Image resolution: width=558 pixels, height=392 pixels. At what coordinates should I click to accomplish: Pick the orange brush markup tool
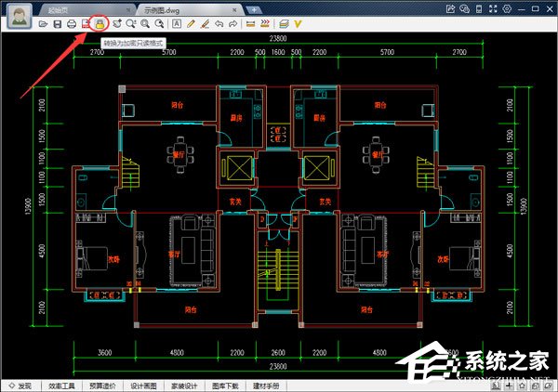coord(205,24)
